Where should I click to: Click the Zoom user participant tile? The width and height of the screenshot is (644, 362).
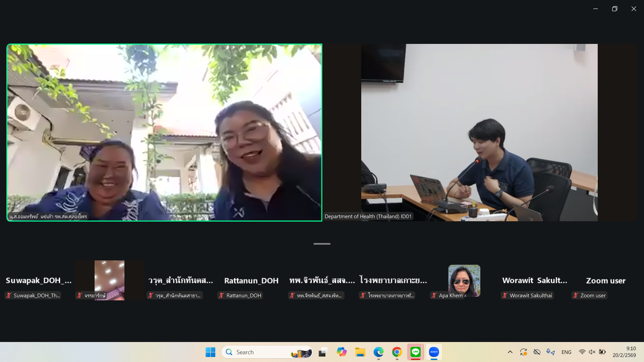[605, 281]
